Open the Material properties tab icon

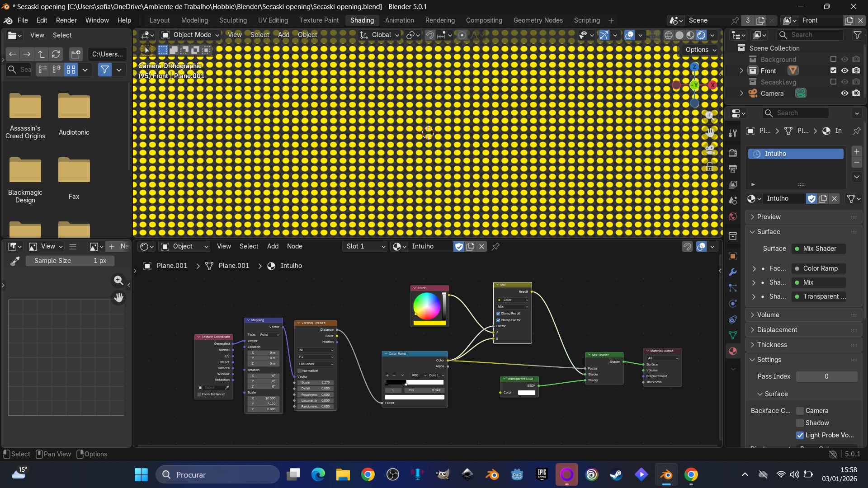(x=733, y=351)
